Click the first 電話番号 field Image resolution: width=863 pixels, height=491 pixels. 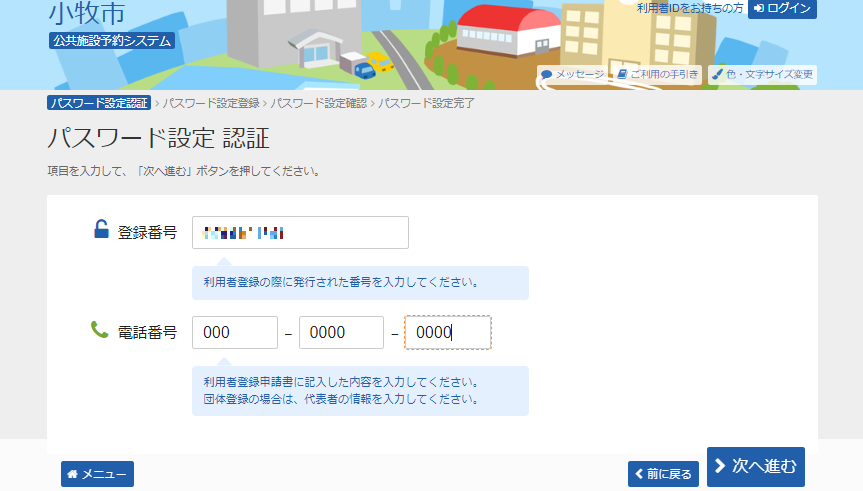coord(234,333)
